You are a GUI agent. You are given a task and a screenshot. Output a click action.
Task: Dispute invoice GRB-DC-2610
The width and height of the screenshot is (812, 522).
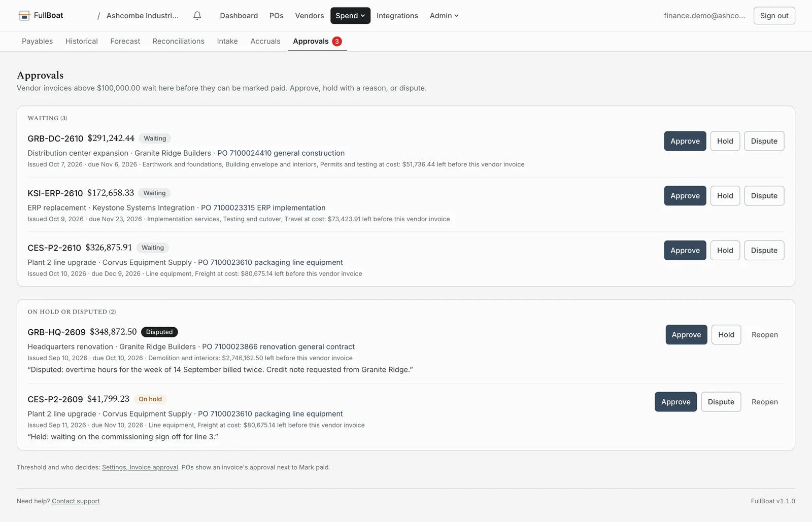coord(764,141)
